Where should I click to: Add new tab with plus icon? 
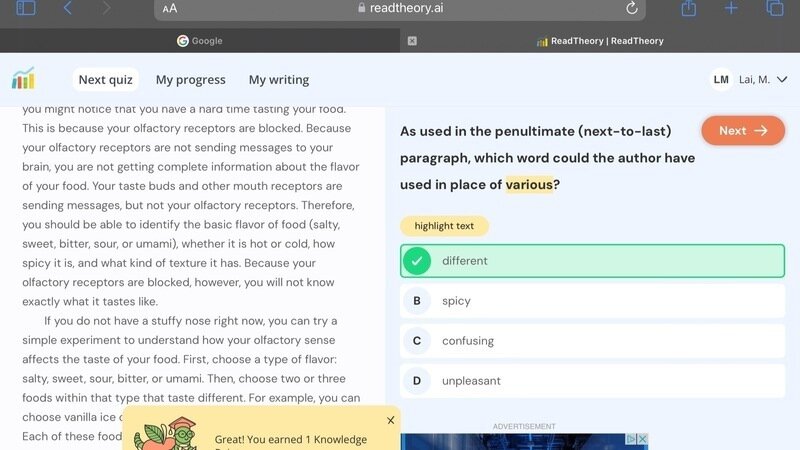(x=731, y=8)
